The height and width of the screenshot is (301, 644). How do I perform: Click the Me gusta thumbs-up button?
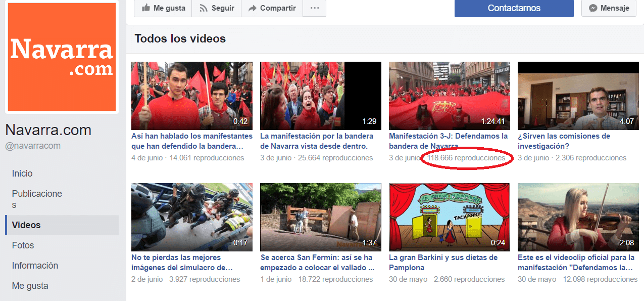tap(163, 8)
